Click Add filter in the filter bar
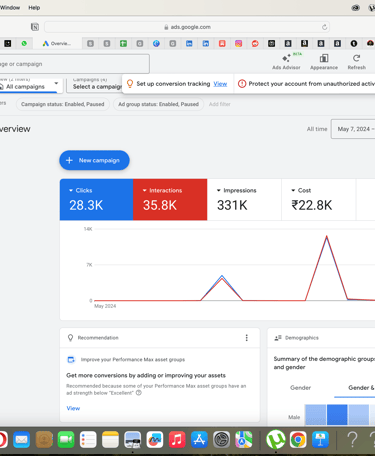This screenshot has height=456, width=375. (x=220, y=104)
